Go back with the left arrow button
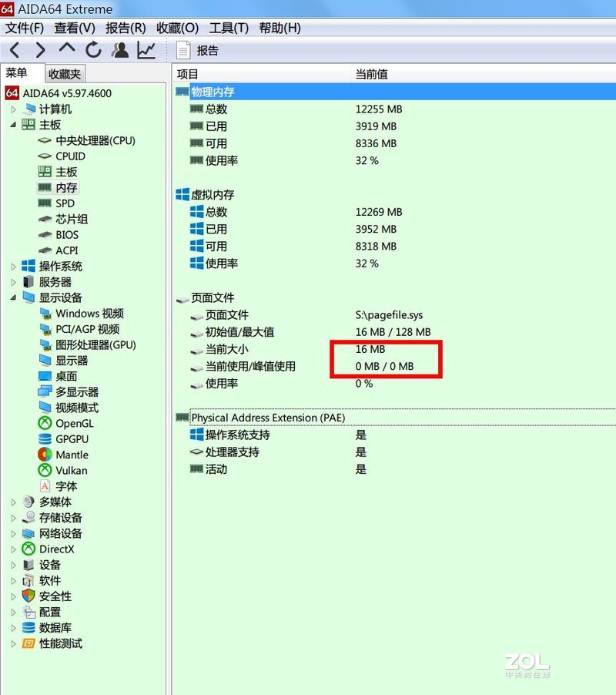The width and height of the screenshot is (616, 695). (x=15, y=50)
